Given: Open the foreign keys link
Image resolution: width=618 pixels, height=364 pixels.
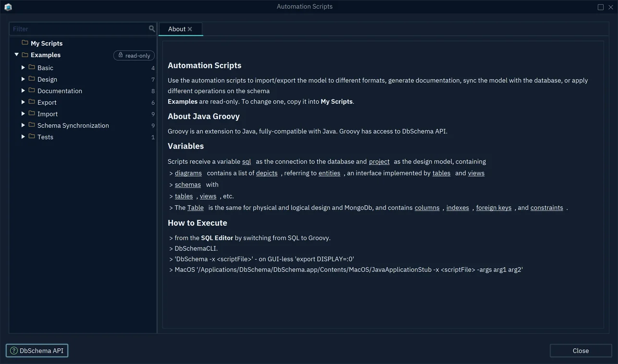Looking at the screenshot, I should click(x=494, y=207).
